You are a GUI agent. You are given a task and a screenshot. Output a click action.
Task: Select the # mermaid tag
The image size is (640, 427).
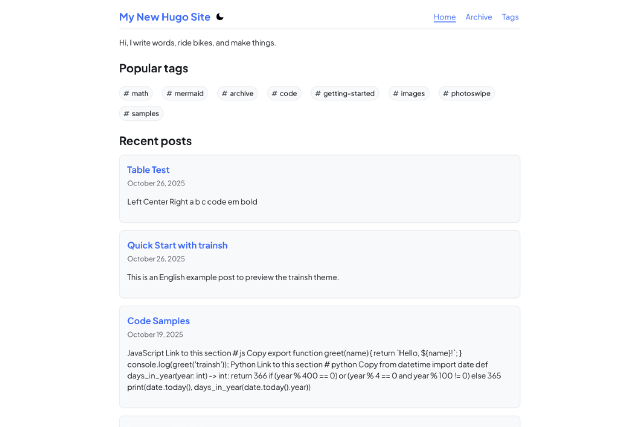pyautogui.click(x=184, y=93)
